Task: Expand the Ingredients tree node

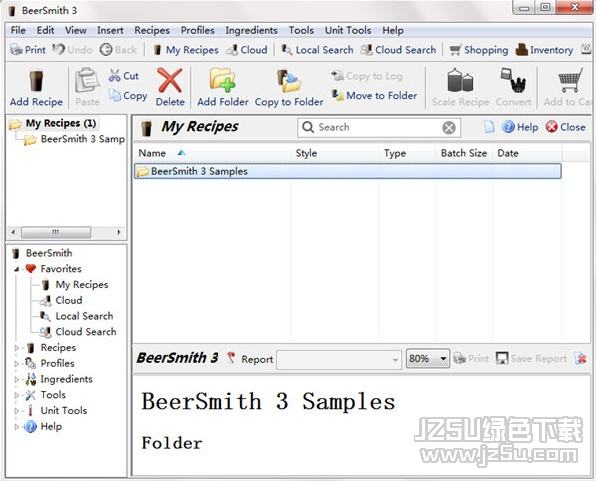Action: coord(16,379)
